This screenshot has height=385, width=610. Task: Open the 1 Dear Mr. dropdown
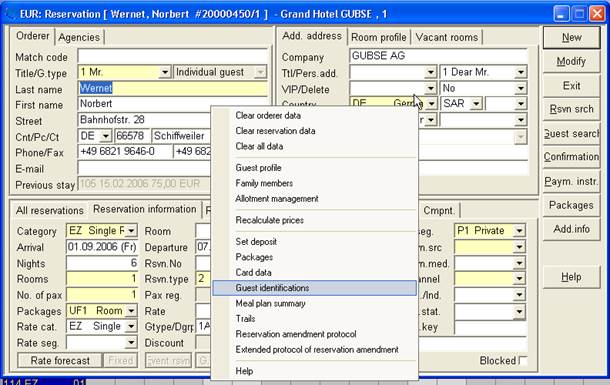(x=520, y=72)
